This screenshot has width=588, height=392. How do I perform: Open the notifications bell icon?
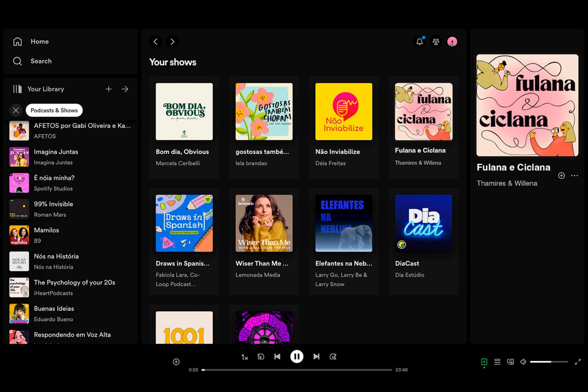pyautogui.click(x=420, y=42)
